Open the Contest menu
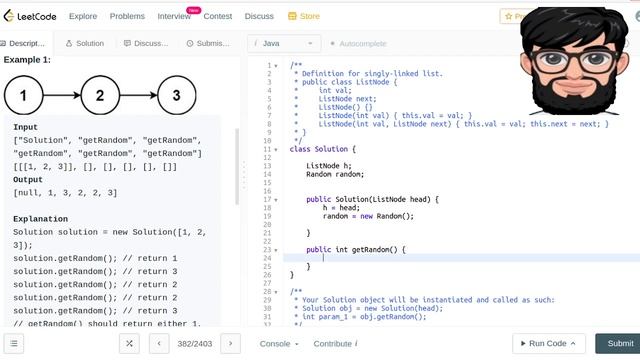The height and width of the screenshot is (360, 640). tap(218, 16)
